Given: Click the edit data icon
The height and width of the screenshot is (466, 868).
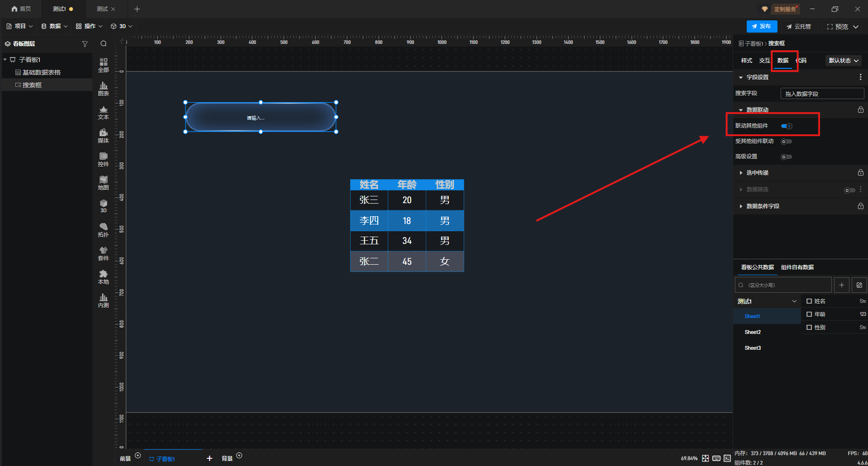Looking at the screenshot, I should pyautogui.click(x=859, y=285).
